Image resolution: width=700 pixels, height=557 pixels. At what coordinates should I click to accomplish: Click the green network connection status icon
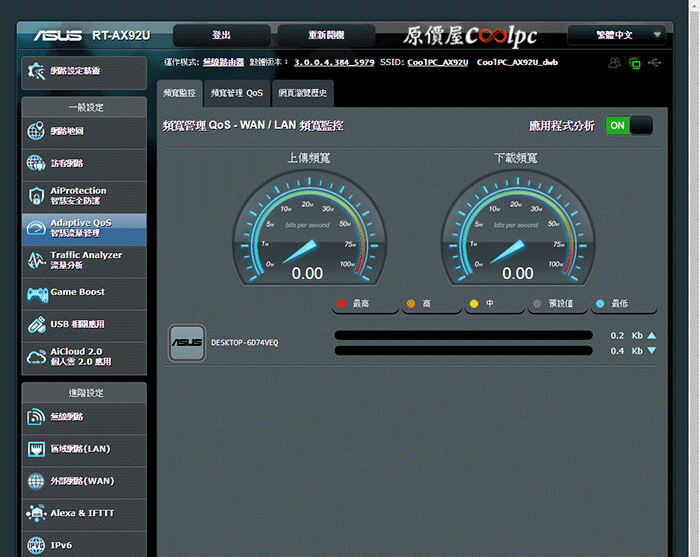click(x=634, y=63)
